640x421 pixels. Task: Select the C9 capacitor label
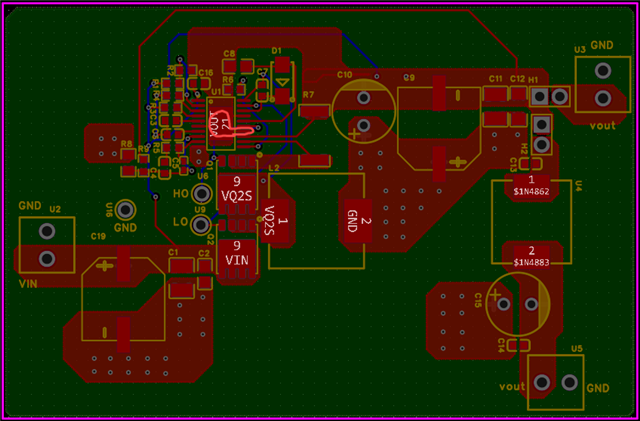pyautogui.click(x=409, y=78)
